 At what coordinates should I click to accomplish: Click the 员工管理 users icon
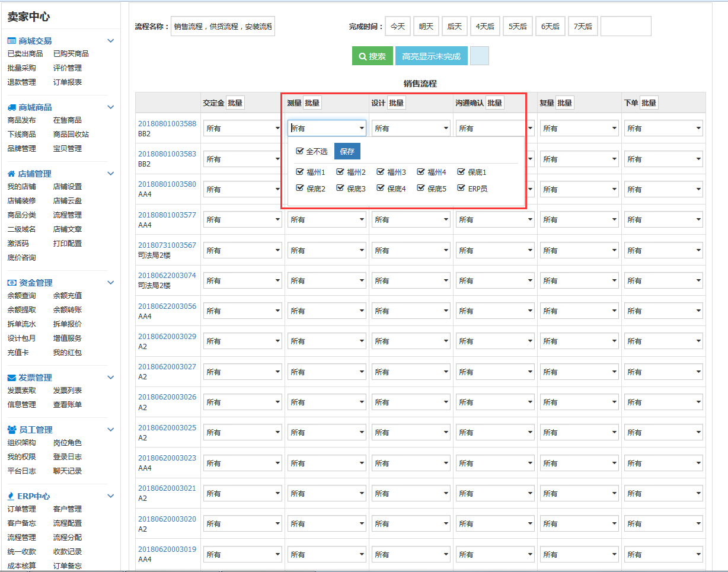pyautogui.click(x=11, y=430)
